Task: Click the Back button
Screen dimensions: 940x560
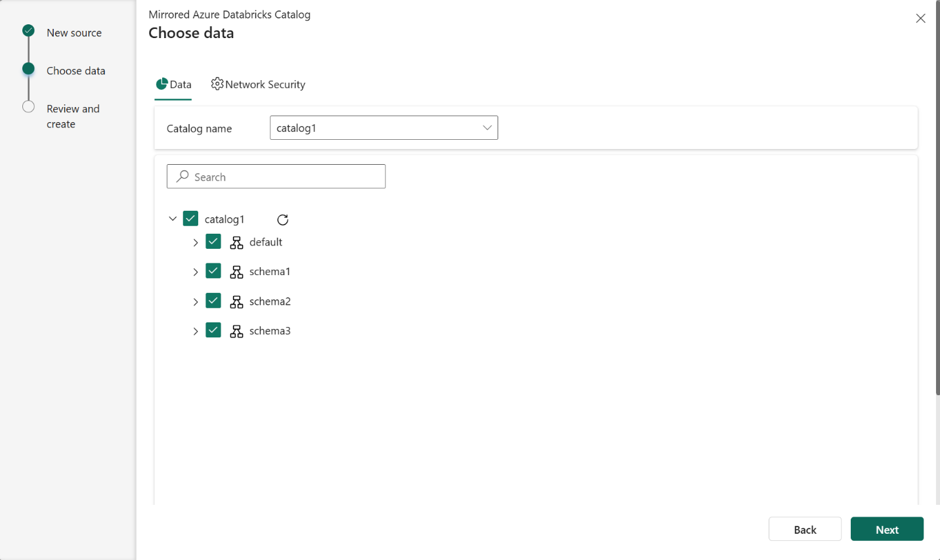Action: [x=805, y=529]
